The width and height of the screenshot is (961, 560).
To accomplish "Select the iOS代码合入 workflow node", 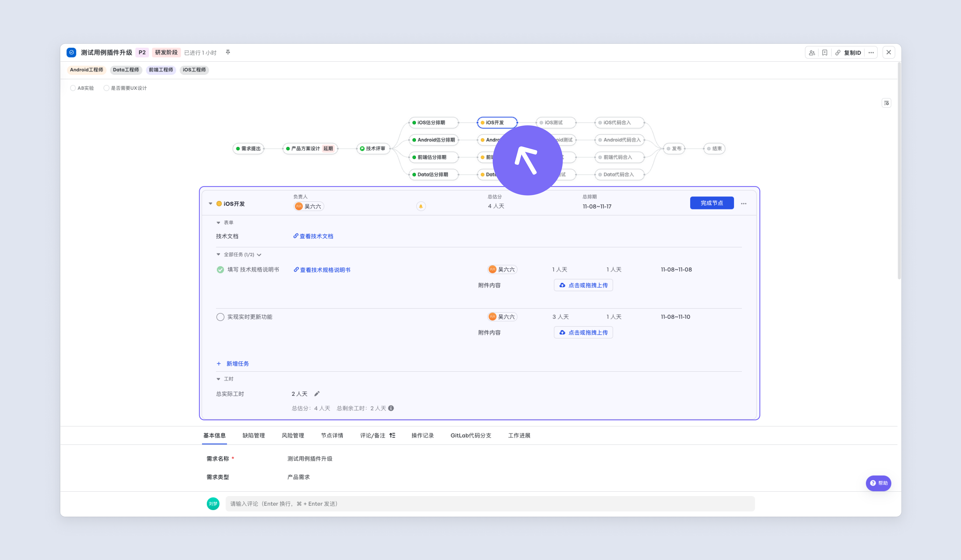I will (x=619, y=122).
